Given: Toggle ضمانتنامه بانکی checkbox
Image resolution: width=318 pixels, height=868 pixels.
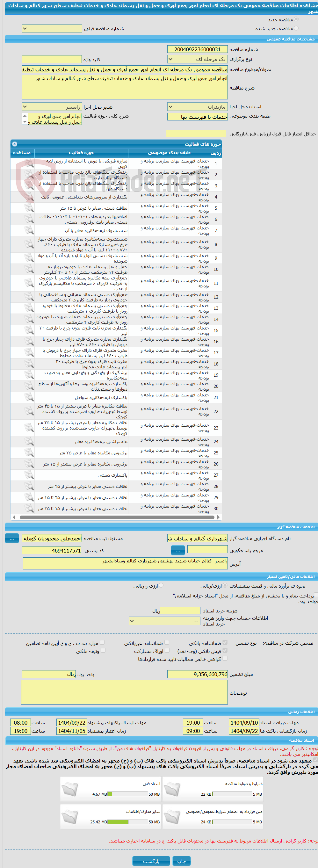Looking at the screenshot, I should coord(225,642).
